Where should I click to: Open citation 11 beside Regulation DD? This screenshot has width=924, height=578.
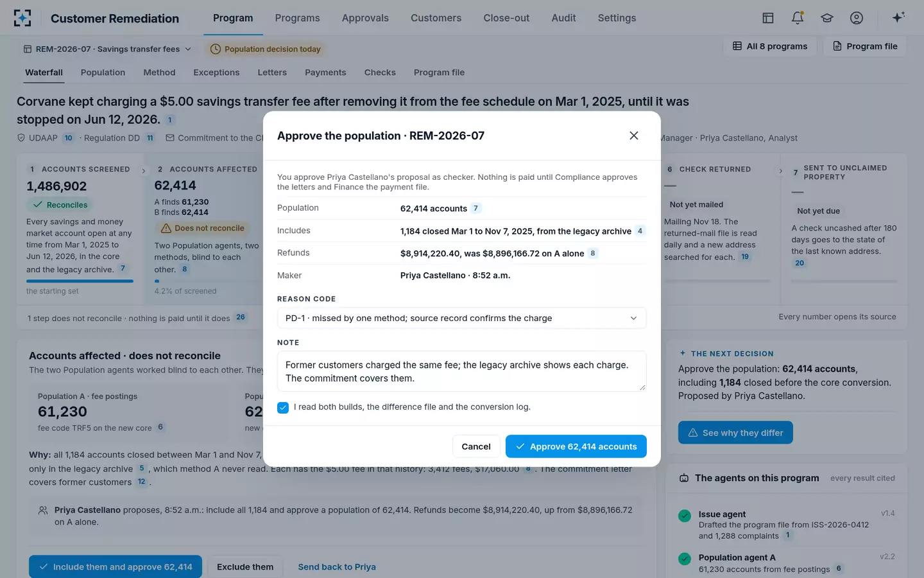coord(150,138)
